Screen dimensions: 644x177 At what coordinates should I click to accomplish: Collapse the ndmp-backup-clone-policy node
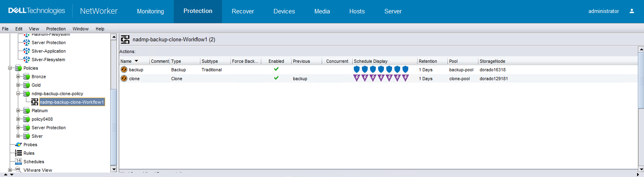pos(18,94)
